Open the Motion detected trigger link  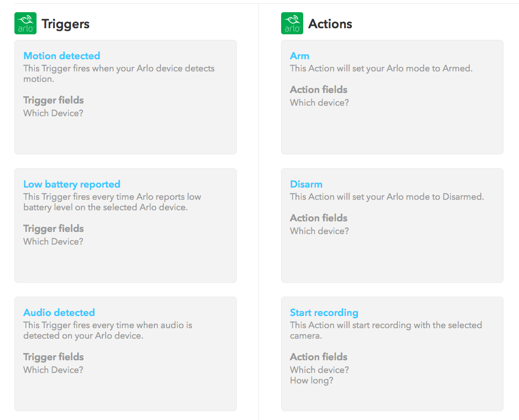click(x=61, y=55)
